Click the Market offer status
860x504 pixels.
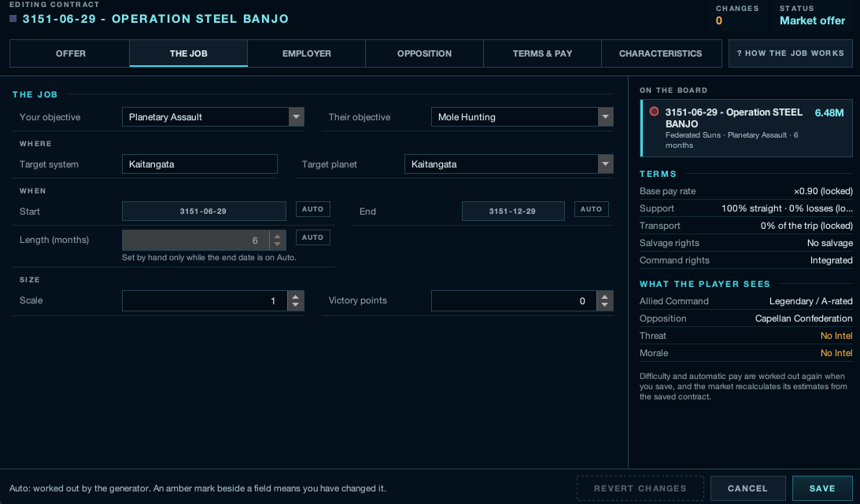coord(812,20)
